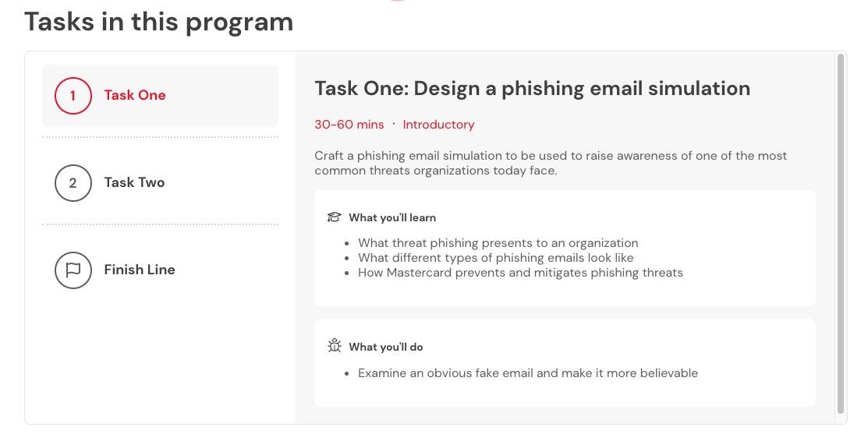Switch to the Finish Line tab
868x434 pixels.
coord(160,270)
